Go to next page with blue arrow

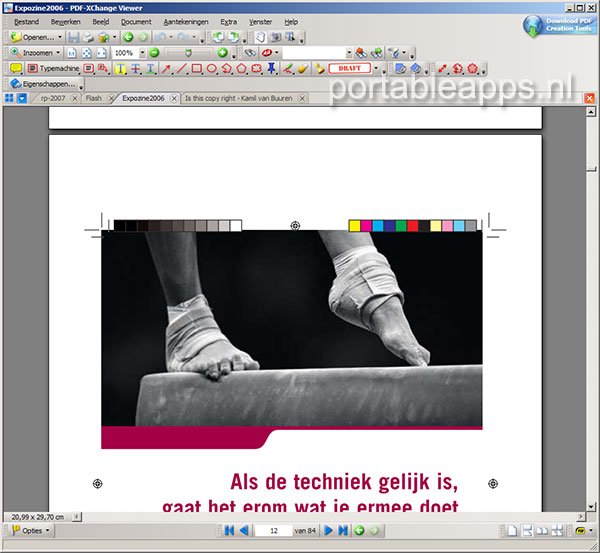tap(326, 530)
